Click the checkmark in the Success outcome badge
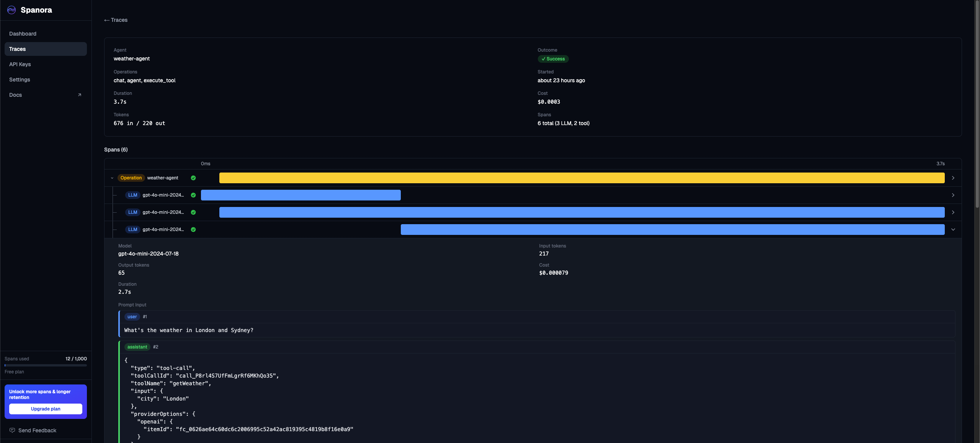Viewport: 980px width, 443px height. (543, 59)
